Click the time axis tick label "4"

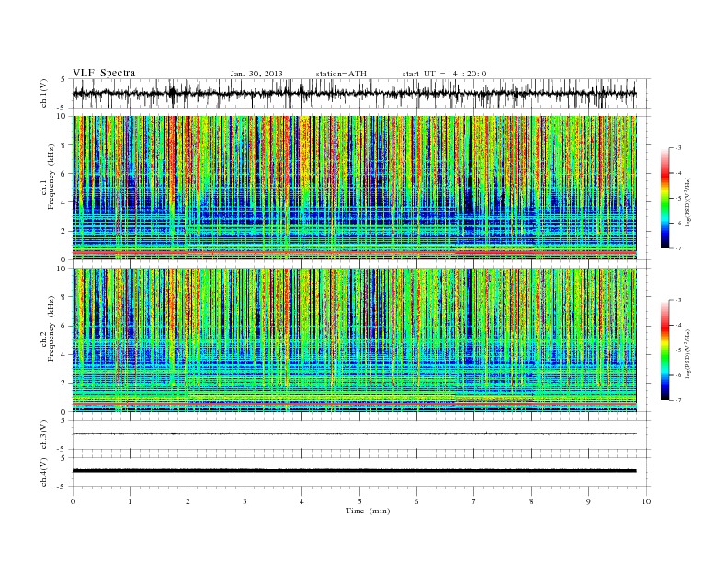tap(301, 501)
